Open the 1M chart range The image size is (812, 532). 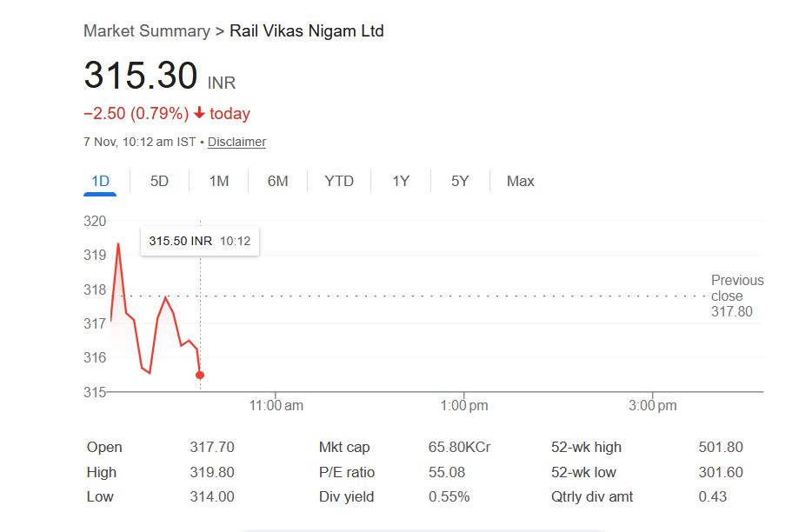pos(219,181)
